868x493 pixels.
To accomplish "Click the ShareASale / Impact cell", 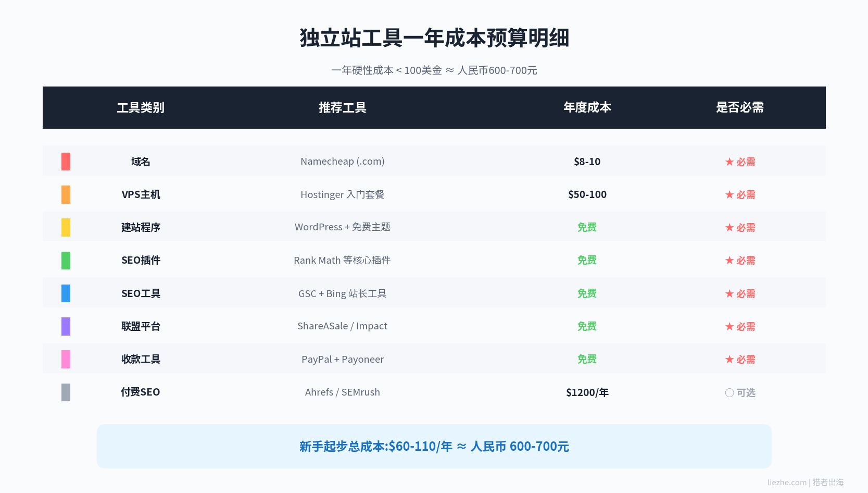I will point(343,326).
